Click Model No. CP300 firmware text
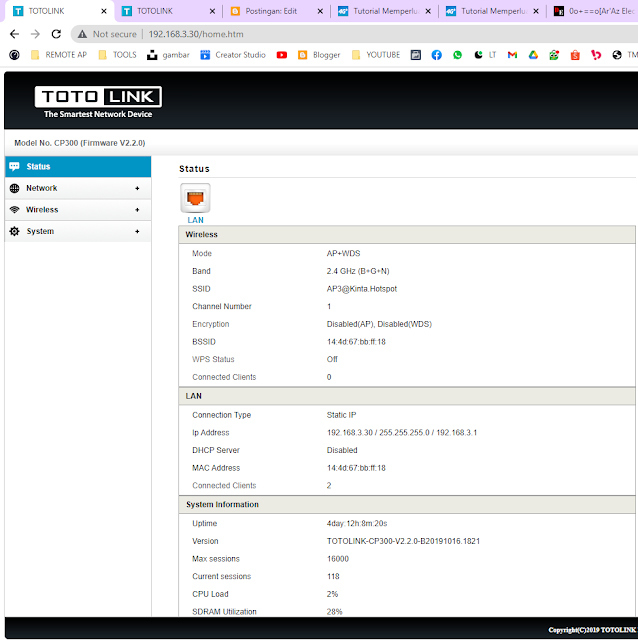The width and height of the screenshot is (638, 640). tap(80, 143)
